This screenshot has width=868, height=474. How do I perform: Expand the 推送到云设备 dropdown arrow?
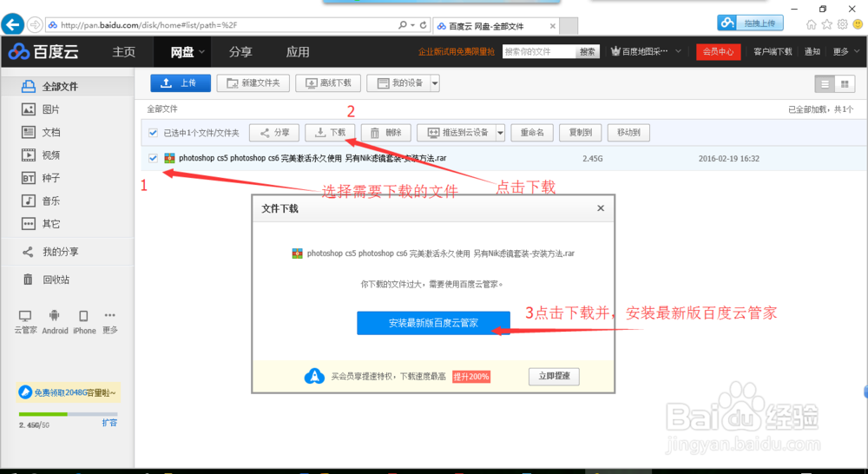500,133
